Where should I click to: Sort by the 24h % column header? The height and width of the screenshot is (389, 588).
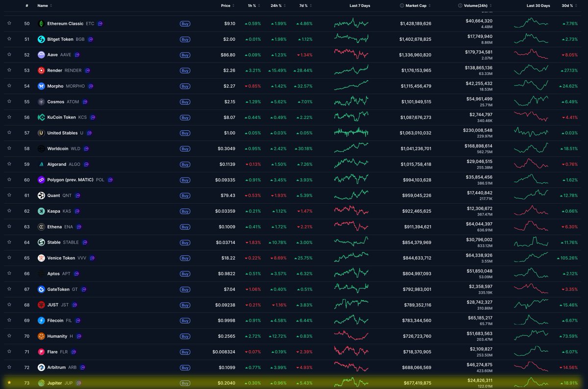pos(279,5)
